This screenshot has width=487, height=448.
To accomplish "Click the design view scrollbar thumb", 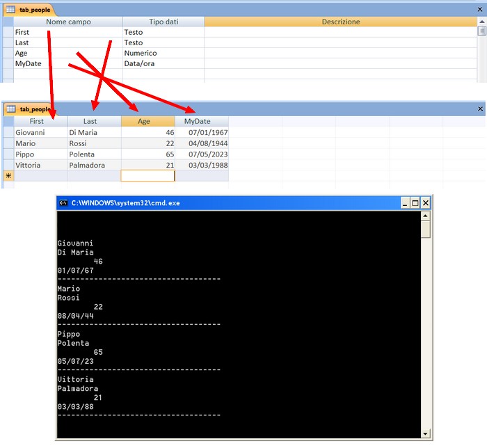I will click(481, 31).
